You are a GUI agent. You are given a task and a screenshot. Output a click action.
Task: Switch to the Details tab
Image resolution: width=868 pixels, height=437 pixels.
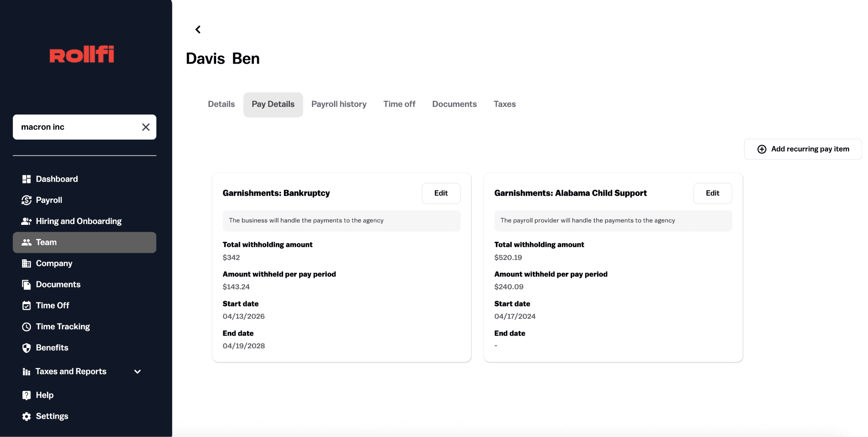point(221,104)
